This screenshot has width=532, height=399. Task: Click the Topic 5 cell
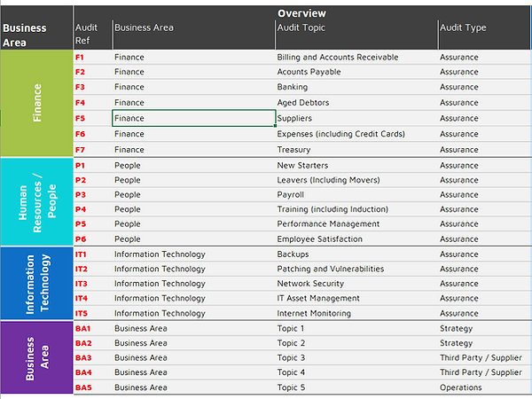click(x=356, y=387)
